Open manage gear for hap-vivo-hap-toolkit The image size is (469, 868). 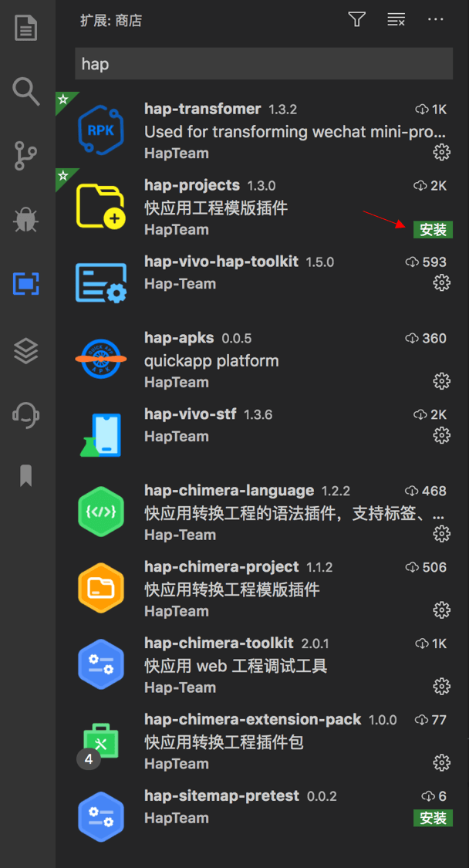point(441,283)
